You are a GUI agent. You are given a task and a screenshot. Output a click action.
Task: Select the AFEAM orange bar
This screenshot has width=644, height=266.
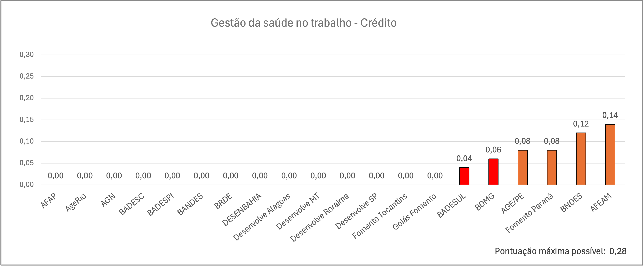pyautogui.click(x=610, y=154)
